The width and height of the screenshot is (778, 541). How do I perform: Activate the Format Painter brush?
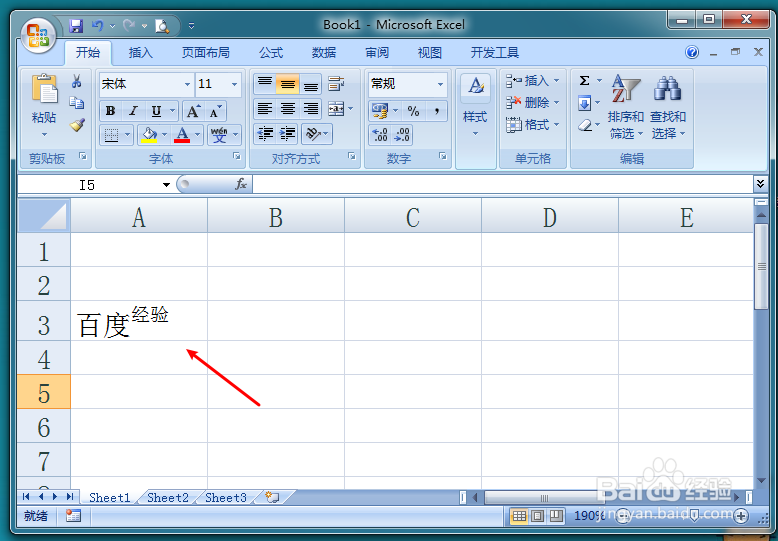pos(77,125)
